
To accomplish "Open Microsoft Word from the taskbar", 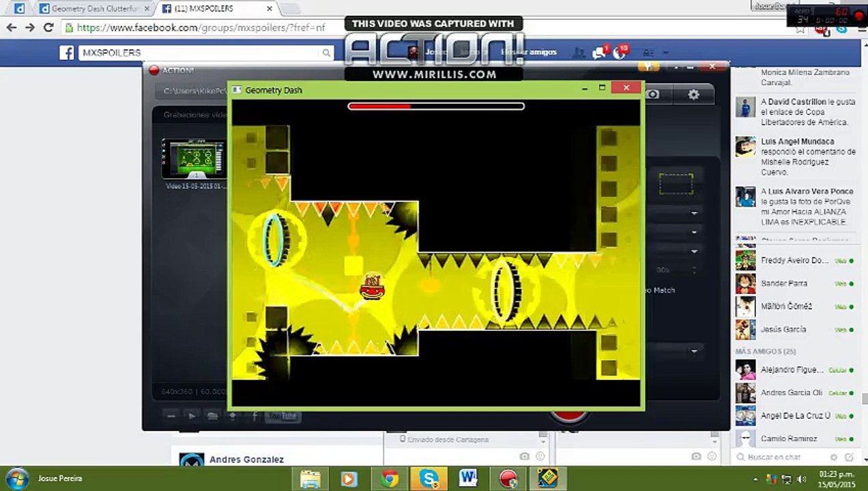I will 468,479.
